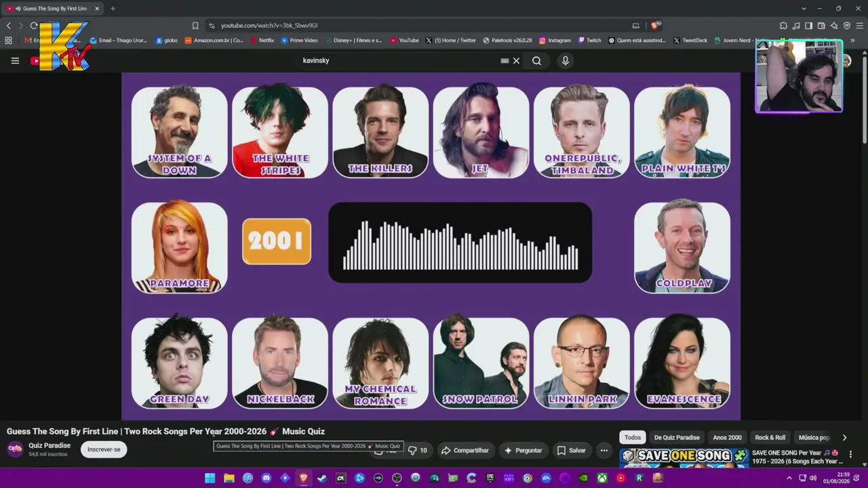868x488 pixels.
Task: Open more actions ellipsis below video
Action: (x=604, y=450)
